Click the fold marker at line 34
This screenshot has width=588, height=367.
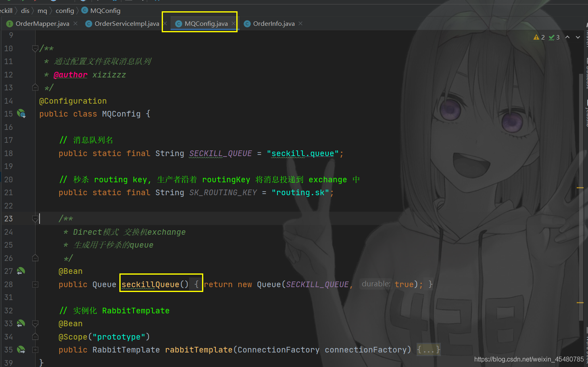pos(35,337)
